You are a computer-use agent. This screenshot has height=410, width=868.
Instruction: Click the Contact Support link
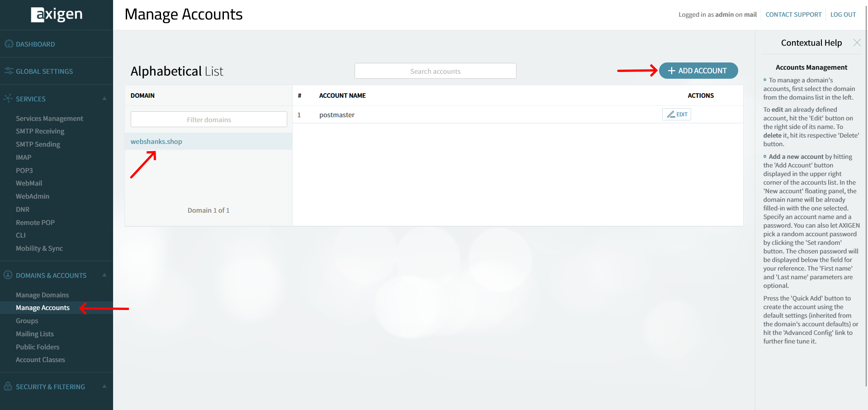(793, 14)
